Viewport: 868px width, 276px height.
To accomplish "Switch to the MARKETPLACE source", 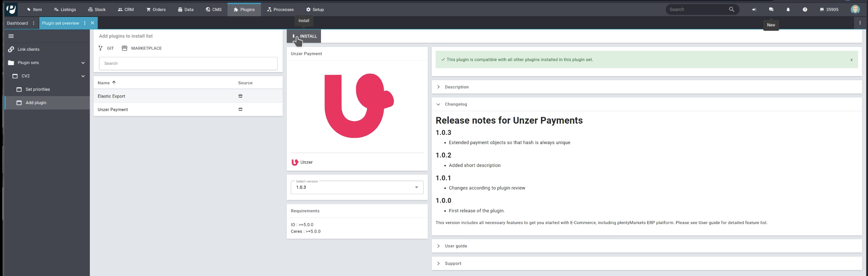I will (142, 48).
